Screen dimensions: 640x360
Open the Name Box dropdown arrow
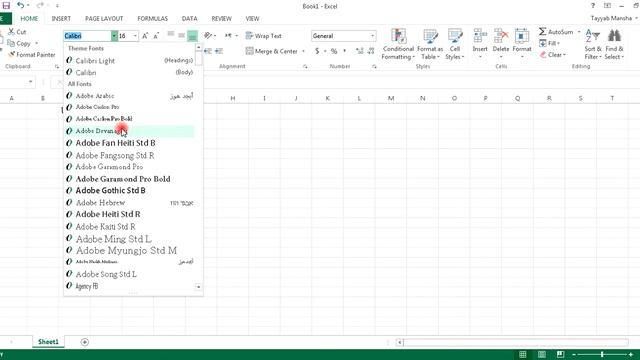click(31, 82)
